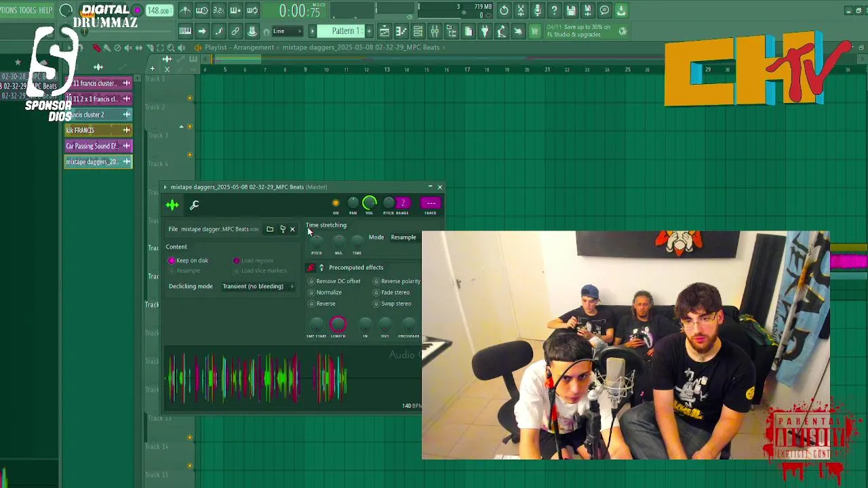Adjust the channel VOL knob
Image resolution: width=868 pixels, height=488 pixels.
click(370, 203)
